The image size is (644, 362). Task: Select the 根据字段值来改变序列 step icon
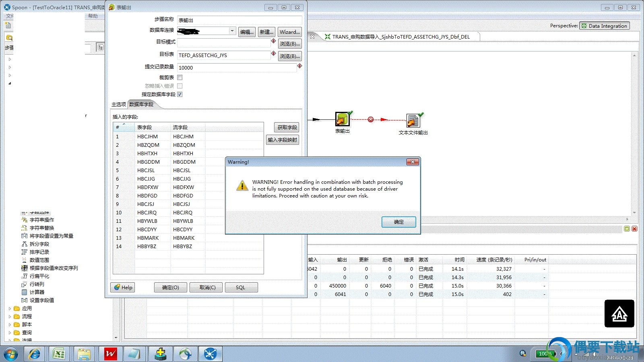click(x=24, y=268)
